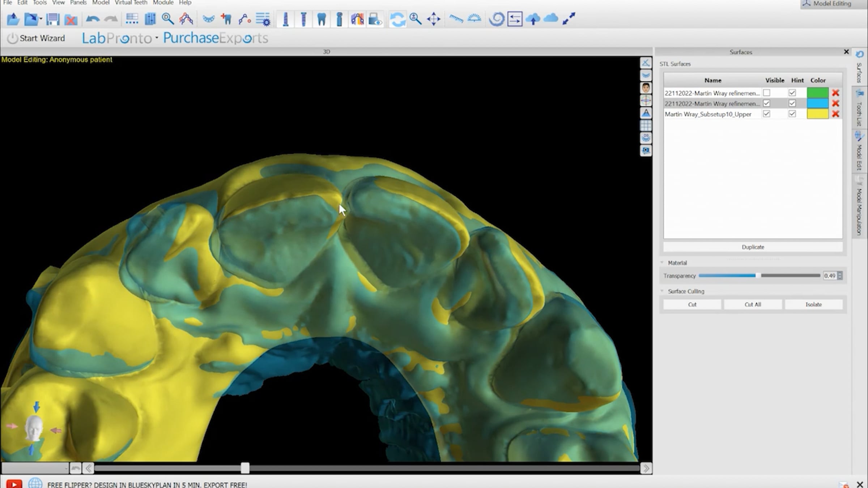Click the bottom timeline slider thumb

pos(245,468)
